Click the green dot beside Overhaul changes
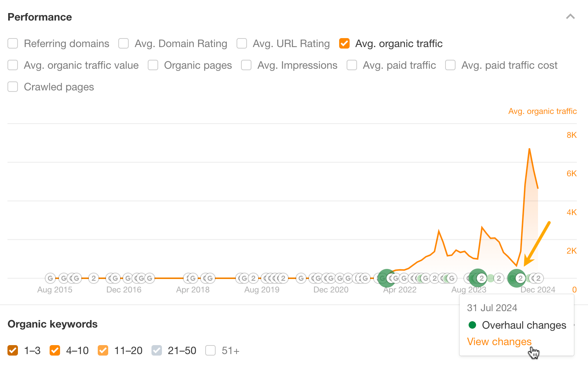 pyautogui.click(x=473, y=325)
